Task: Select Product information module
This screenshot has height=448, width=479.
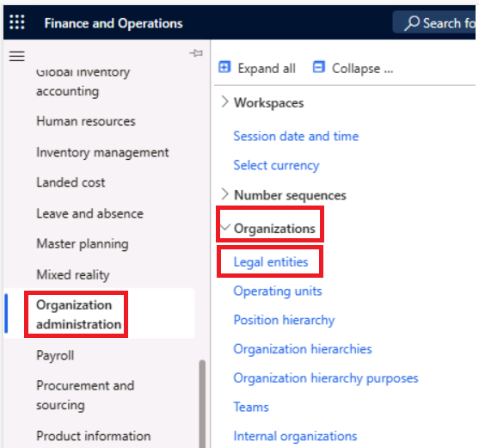Action: pos(93,436)
